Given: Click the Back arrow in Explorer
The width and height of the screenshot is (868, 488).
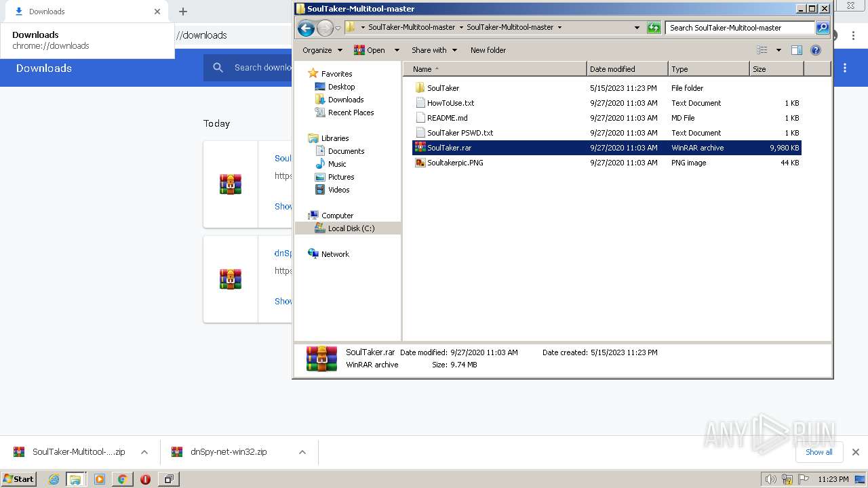Looking at the screenshot, I should pyautogui.click(x=306, y=28).
